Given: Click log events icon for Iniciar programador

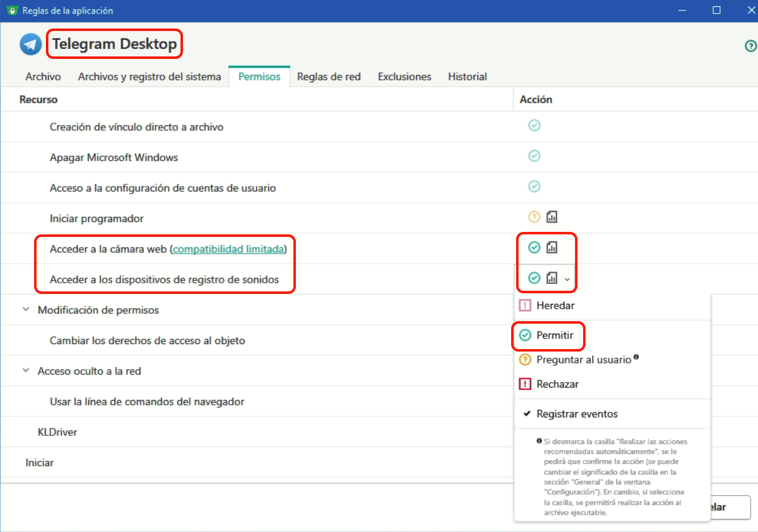Looking at the screenshot, I should tap(552, 217).
